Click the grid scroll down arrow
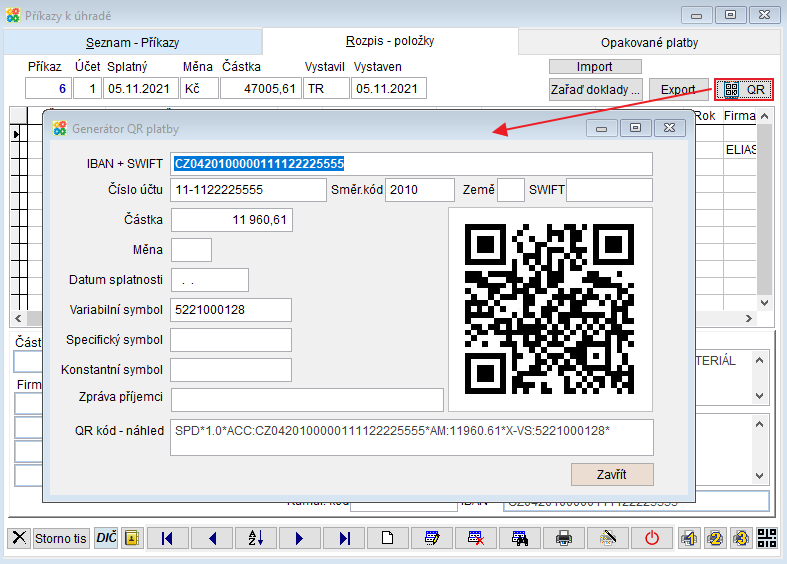This screenshot has width=787, height=564. (764, 303)
